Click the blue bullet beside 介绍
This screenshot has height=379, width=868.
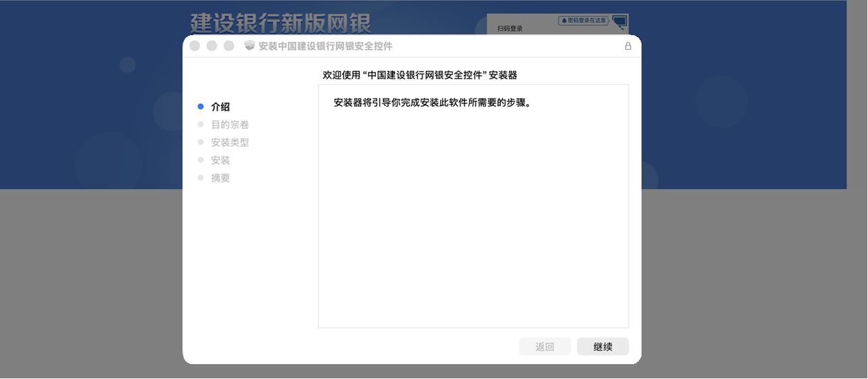200,107
